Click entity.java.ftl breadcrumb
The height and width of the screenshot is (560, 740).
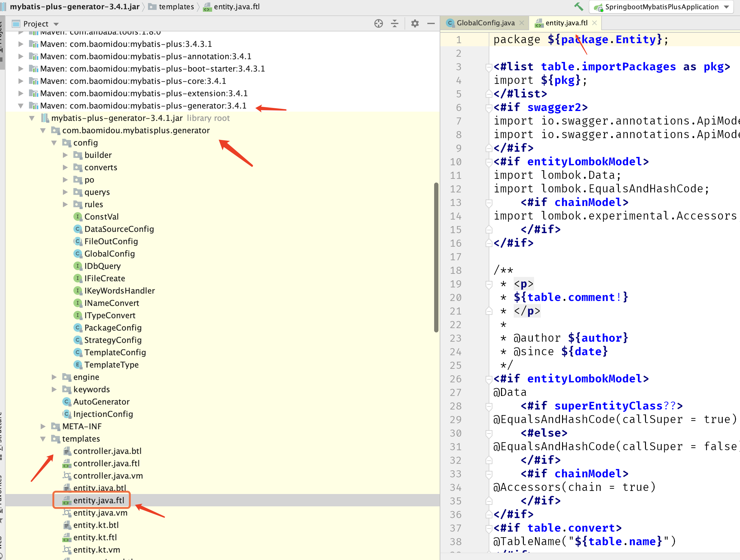(232, 7)
